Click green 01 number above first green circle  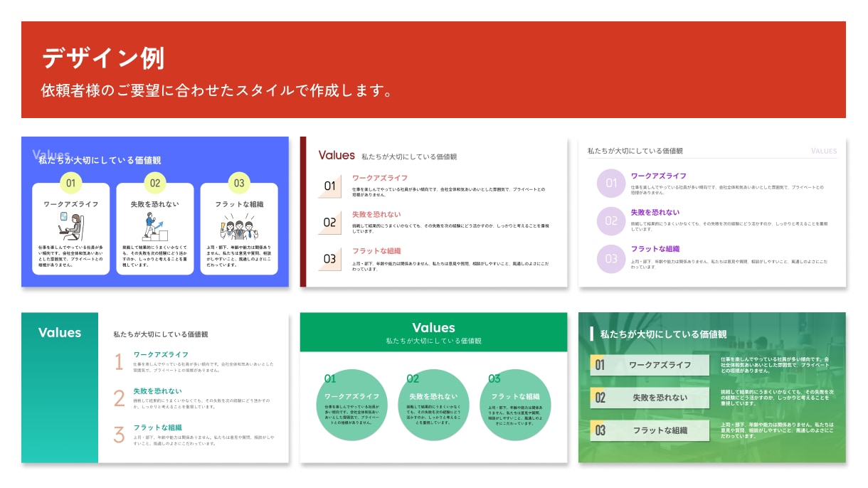click(330, 378)
